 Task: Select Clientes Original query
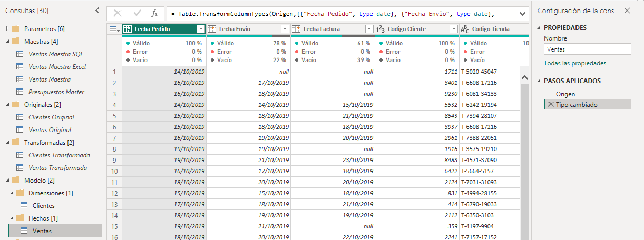pyautogui.click(x=51, y=117)
